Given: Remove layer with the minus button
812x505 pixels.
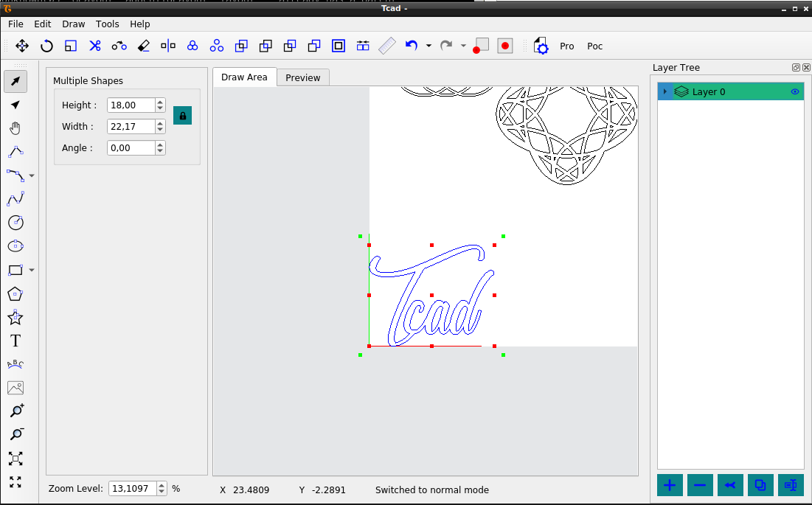Looking at the screenshot, I should 700,485.
